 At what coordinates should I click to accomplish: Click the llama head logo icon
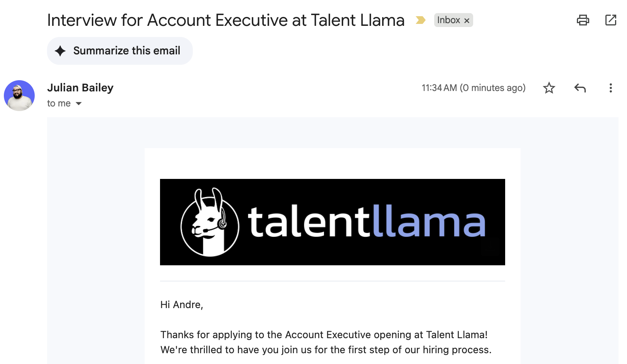pos(210,222)
